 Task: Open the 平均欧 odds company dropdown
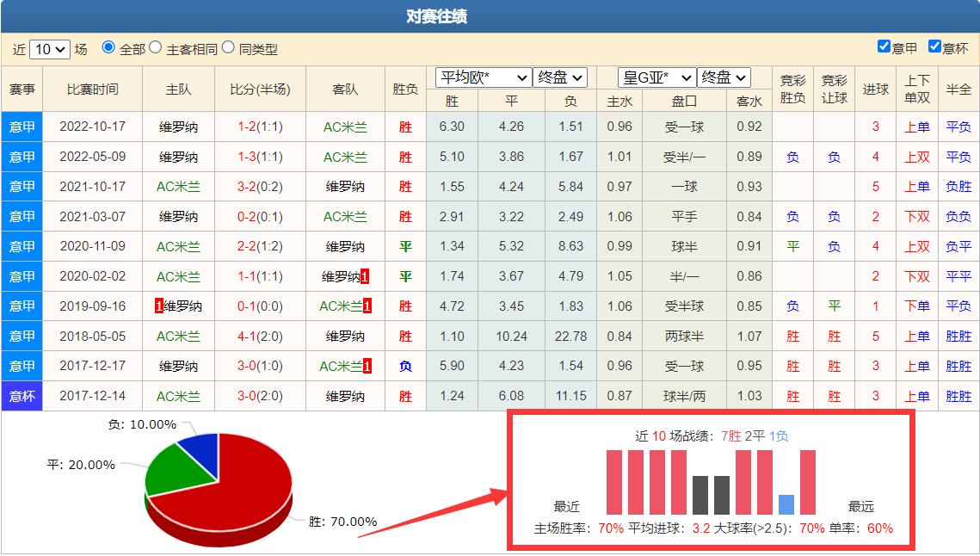tap(482, 77)
